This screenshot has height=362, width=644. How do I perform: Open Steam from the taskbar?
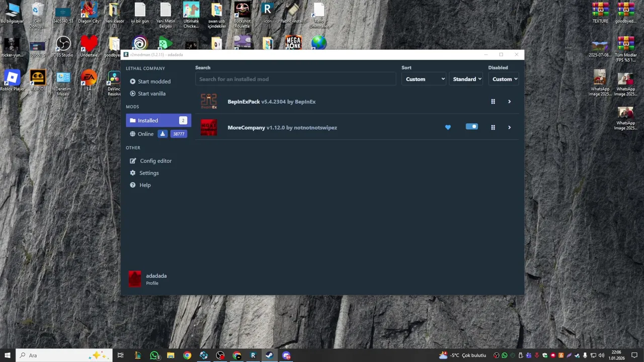coord(270,355)
